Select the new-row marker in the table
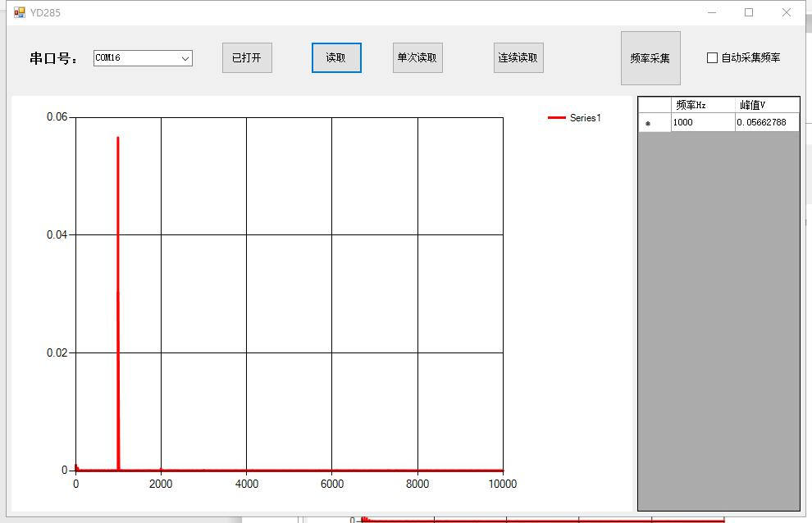 tap(655, 123)
